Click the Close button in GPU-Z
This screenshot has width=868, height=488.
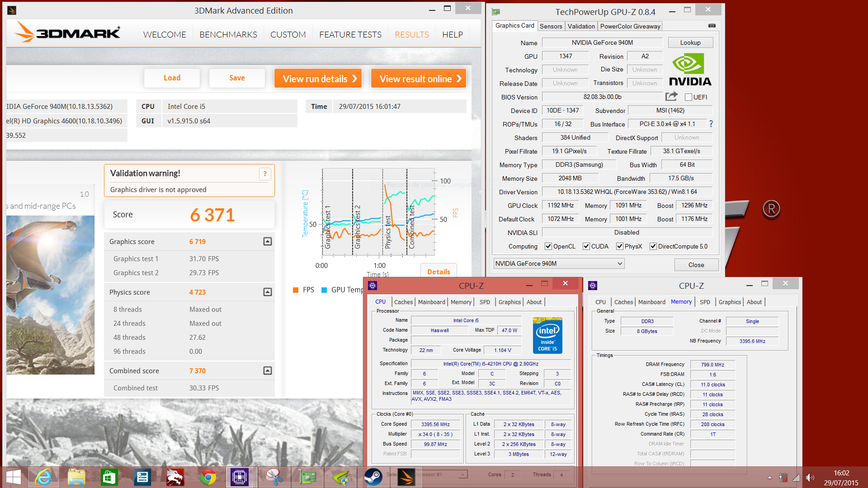[x=696, y=265]
